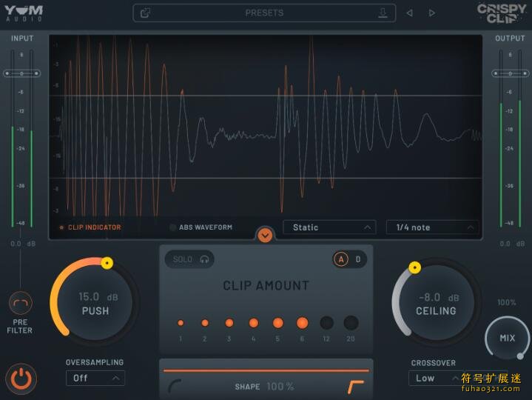
Task: Select the D state
Action: coord(358,259)
